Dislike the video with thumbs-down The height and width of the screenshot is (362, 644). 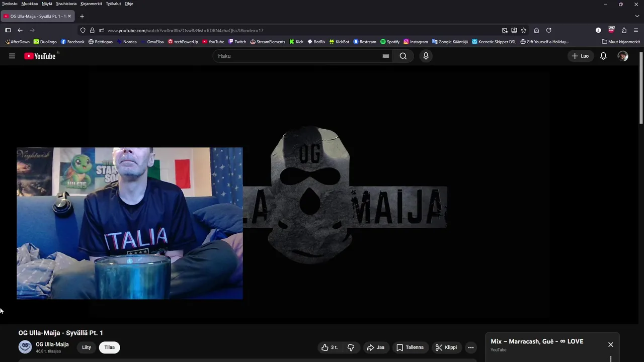click(351, 347)
